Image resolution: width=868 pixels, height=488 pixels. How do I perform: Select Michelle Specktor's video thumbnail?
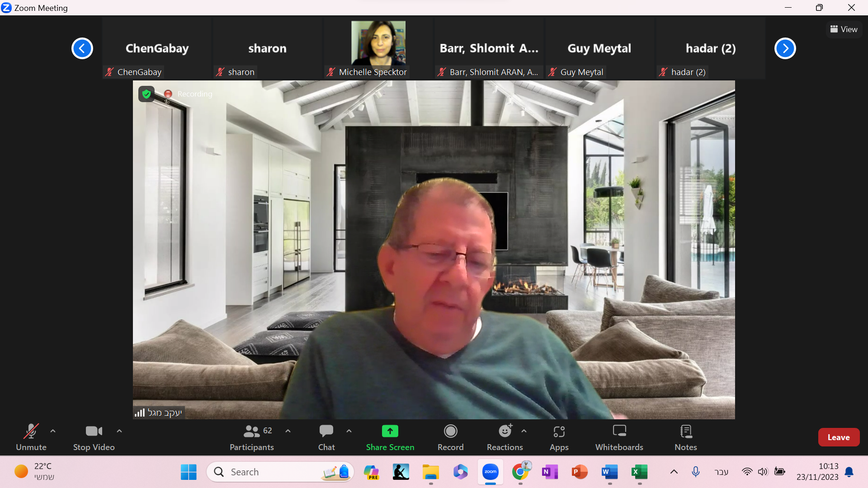point(378,44)
